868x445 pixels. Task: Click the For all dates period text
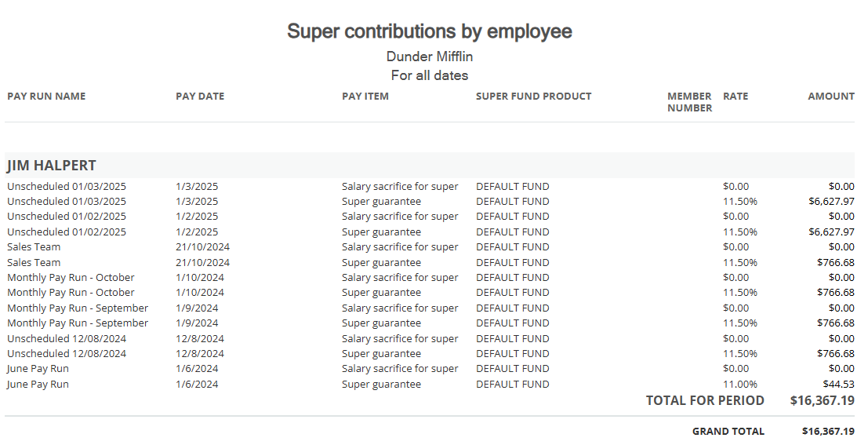tap(430, 75)
